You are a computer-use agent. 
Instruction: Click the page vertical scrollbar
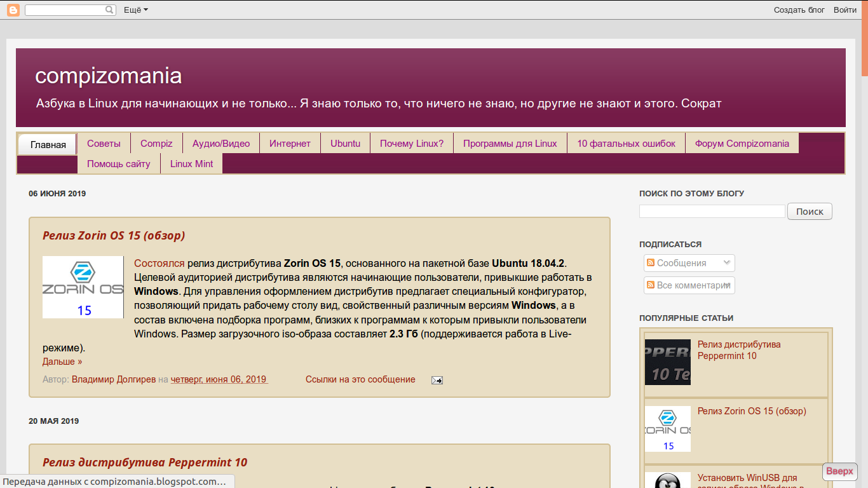point(864,254)
